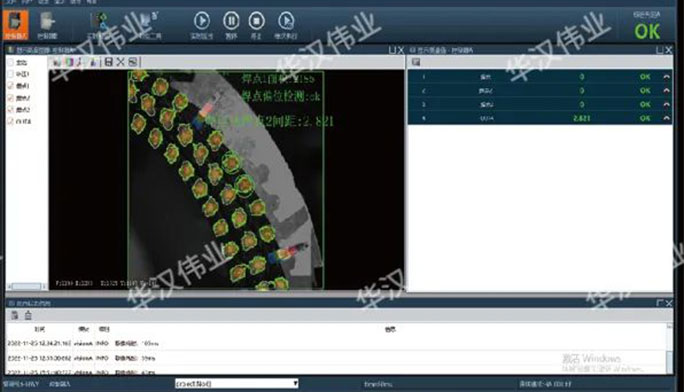
Task: Stop the run using the square stop button
Action: 256,20
